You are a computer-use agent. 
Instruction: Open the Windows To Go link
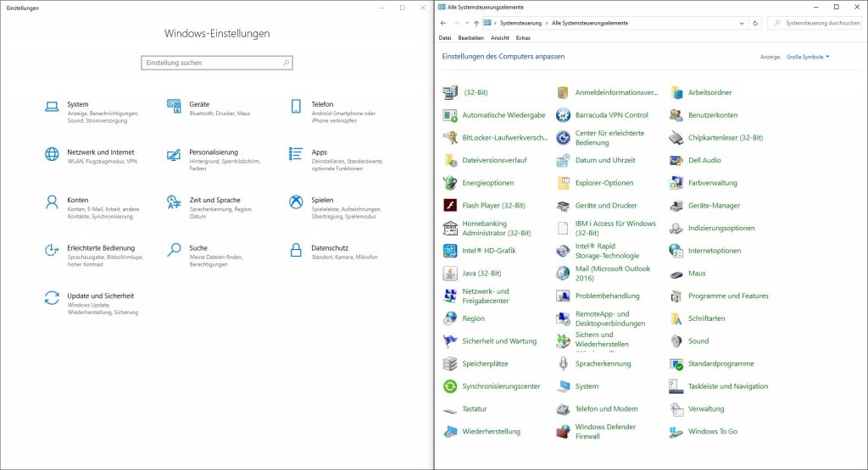[712, 431]
